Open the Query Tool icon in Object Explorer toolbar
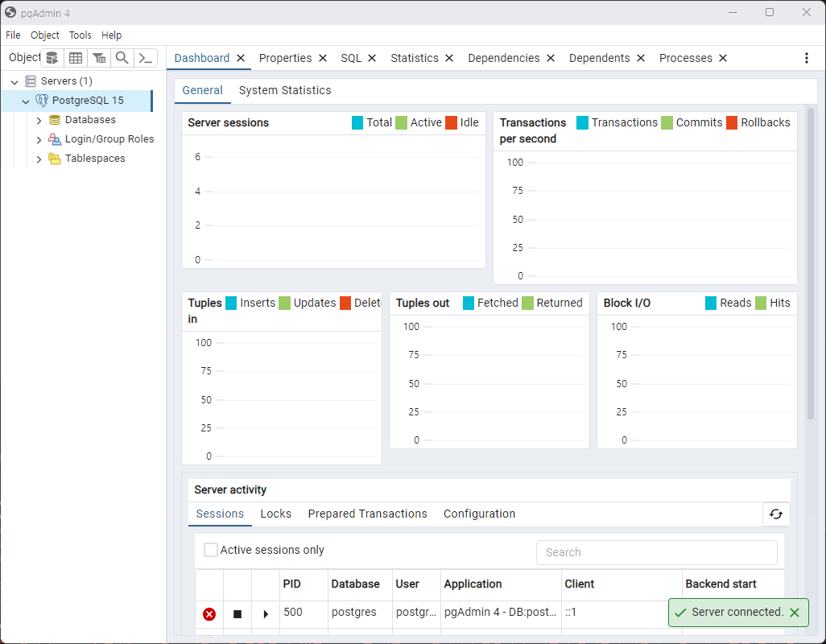The width and height of the screenshot is (826, 644). pos(52,58)
